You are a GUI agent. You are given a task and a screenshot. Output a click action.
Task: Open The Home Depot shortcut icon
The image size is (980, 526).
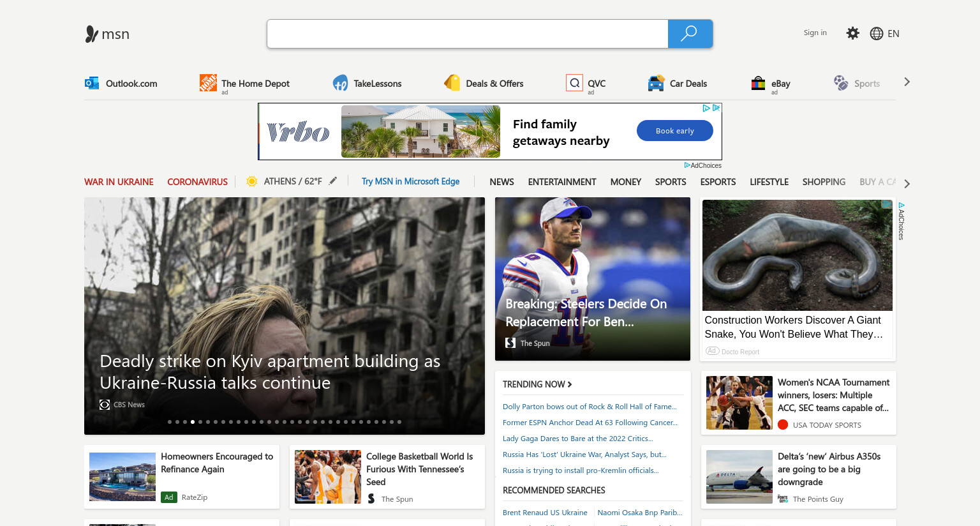coord(208,82)
